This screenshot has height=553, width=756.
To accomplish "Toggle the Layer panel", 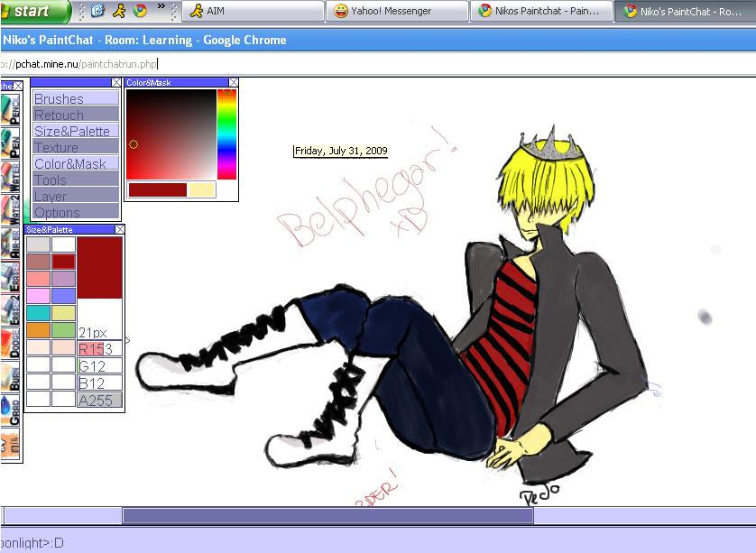I will point(76,196).
